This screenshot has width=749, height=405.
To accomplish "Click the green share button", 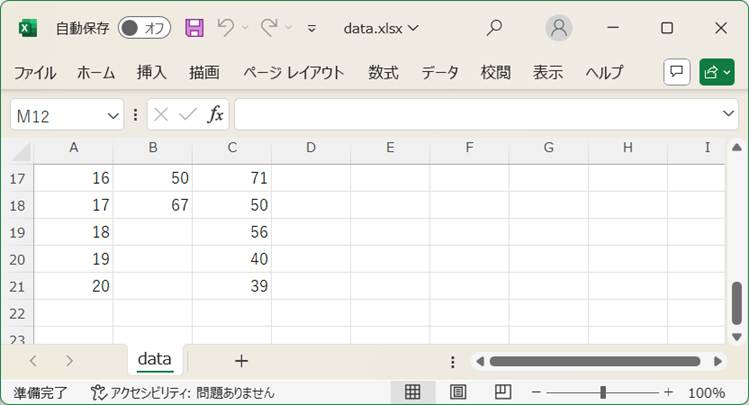I will (x=716, y=72).
